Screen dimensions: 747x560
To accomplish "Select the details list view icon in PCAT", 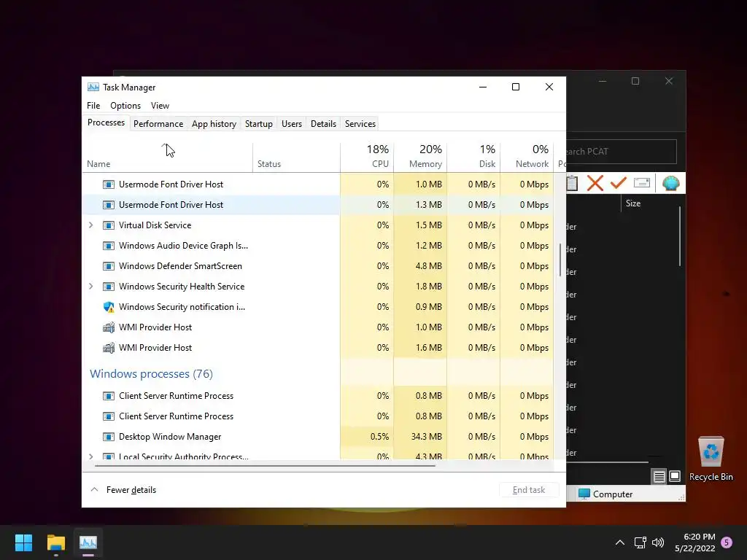I will (x=659, y=476).
